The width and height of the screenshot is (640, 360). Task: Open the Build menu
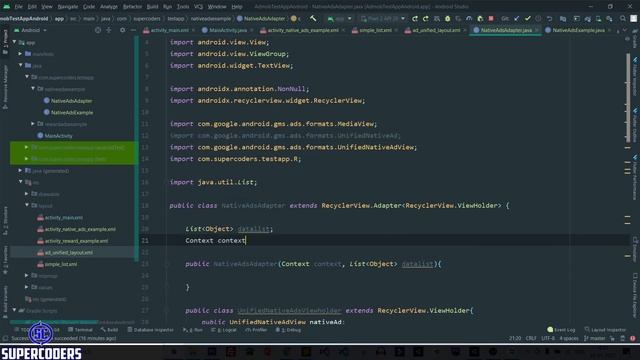tap(152, 7)
